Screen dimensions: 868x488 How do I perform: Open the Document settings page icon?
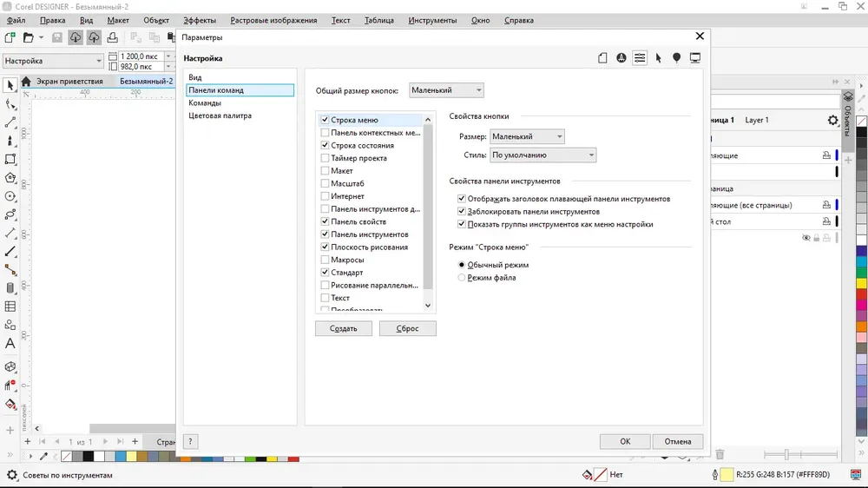click(x=602, y=57)
